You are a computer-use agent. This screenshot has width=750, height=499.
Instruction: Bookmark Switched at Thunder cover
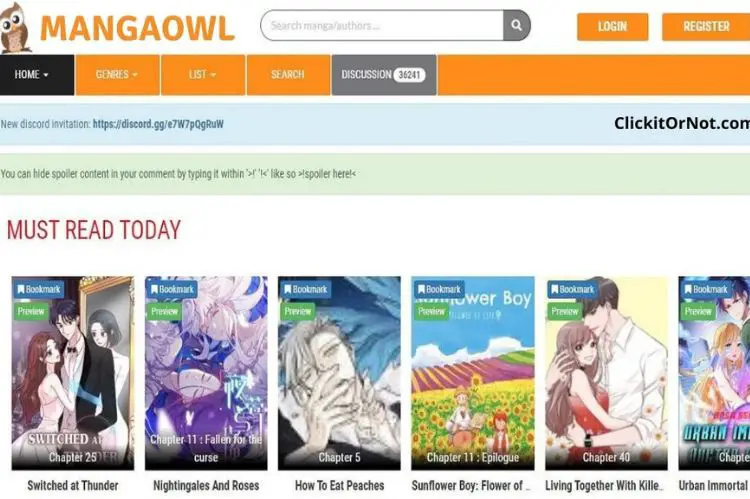point(39,289)
